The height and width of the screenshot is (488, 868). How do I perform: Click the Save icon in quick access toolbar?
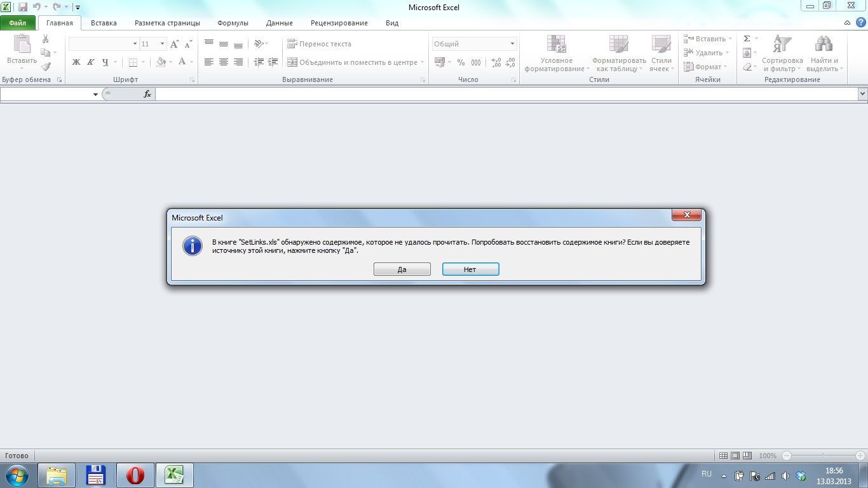(x=23, y=7)
